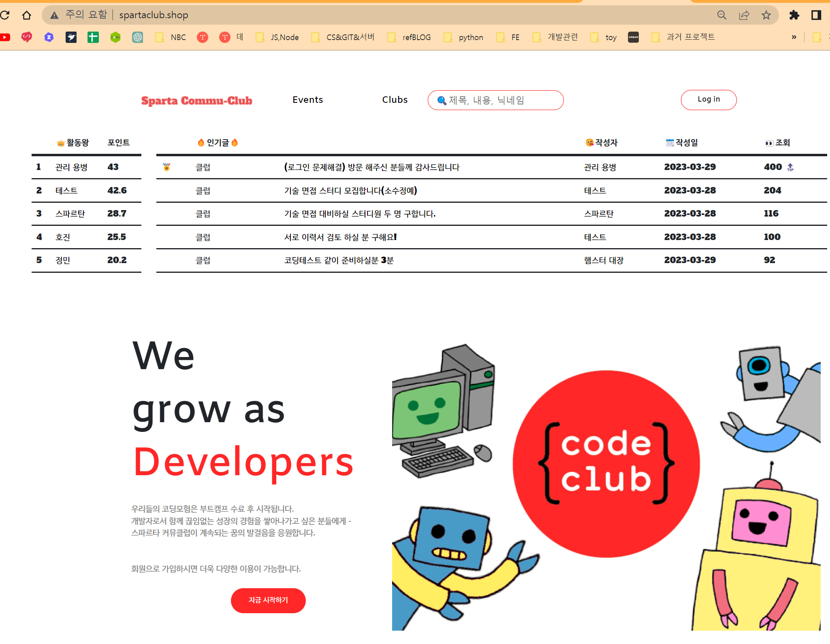The image size is (830, 644).
Task: Click the TOP arrow icon beside 400
Action: [790, 167]
